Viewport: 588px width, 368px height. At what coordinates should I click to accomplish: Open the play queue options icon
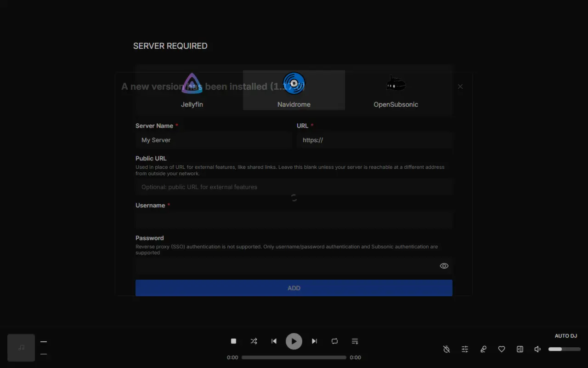tap(355, 341)
